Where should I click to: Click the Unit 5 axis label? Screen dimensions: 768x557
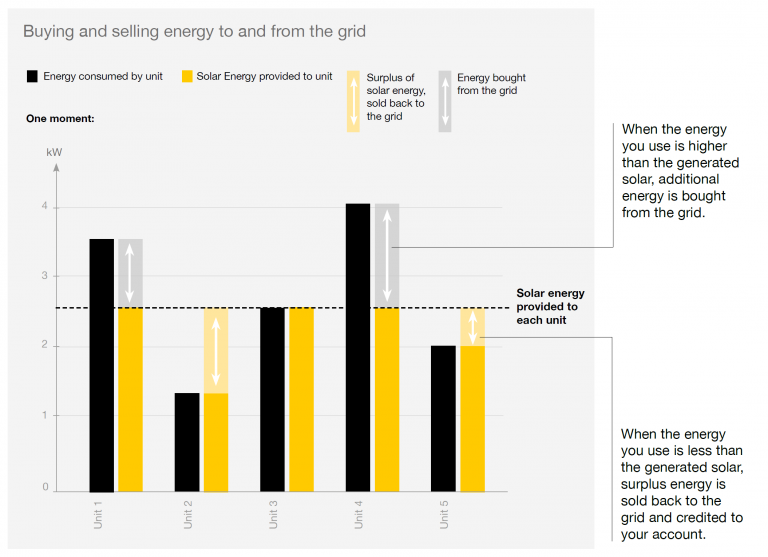(x=444, y=515)
